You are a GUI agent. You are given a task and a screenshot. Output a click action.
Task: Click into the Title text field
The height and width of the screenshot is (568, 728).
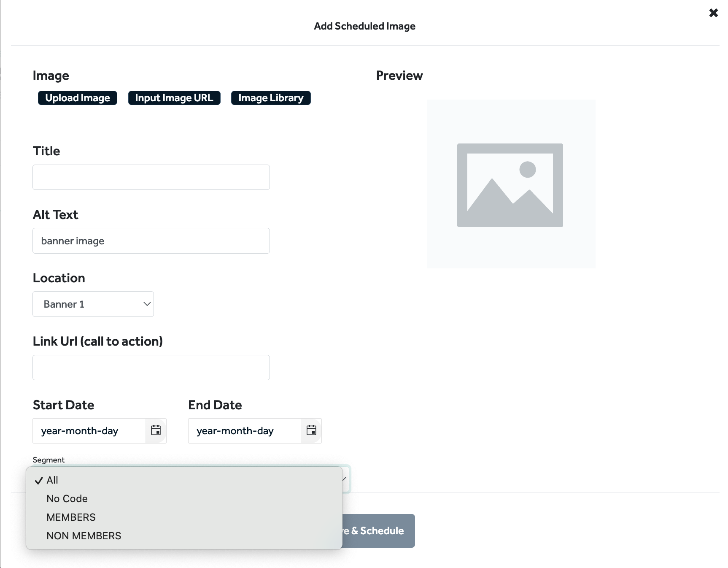click(x=151, y=177)
